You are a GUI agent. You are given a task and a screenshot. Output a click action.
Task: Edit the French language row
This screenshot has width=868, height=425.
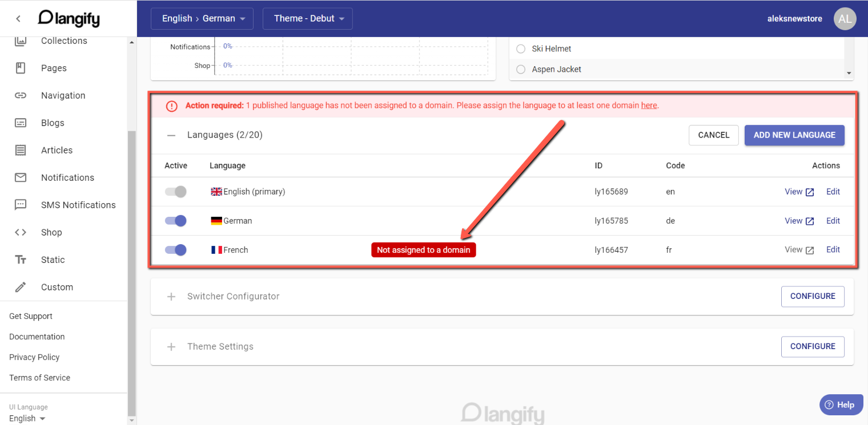click(x=833, y=249)
